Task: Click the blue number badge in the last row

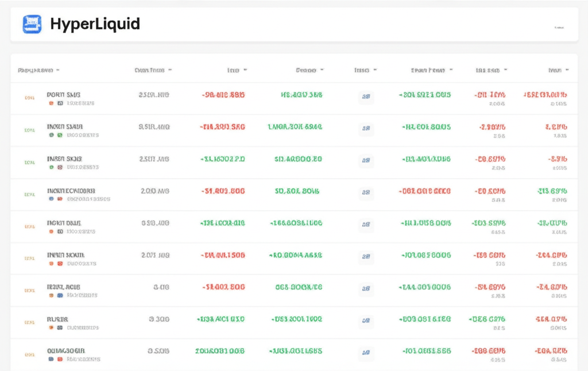Action: [366, 353]
